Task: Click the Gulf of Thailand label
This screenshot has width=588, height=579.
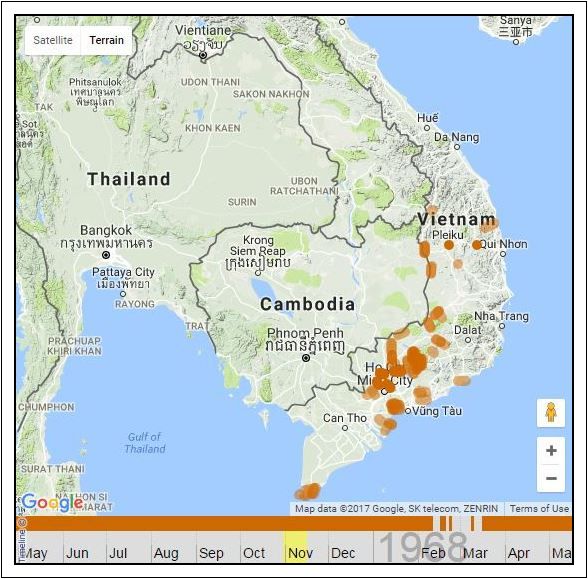Action: click(x=145, y=443)
